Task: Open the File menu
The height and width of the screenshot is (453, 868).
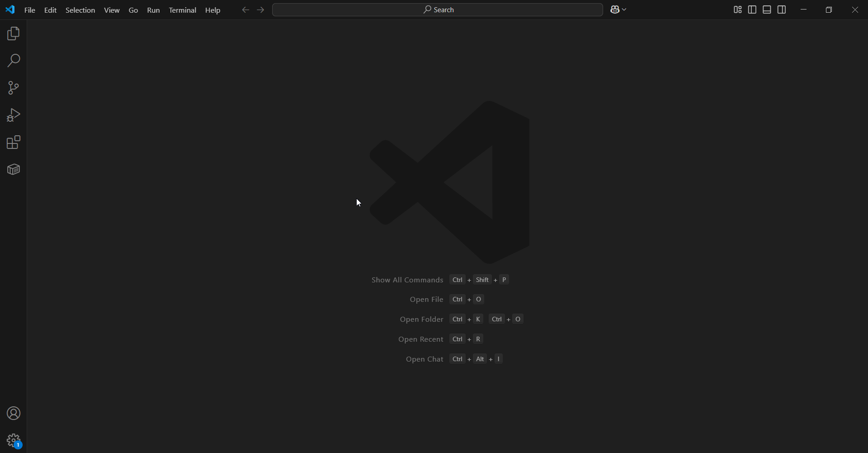Action: click(30, 10)
